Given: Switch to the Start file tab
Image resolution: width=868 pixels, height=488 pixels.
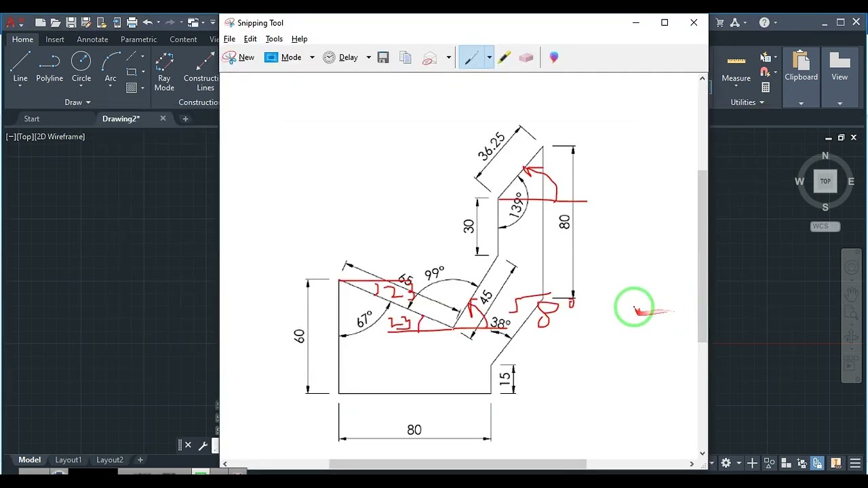Looking at the screenshot, I should pyautogui.click(x=32, y=119).
